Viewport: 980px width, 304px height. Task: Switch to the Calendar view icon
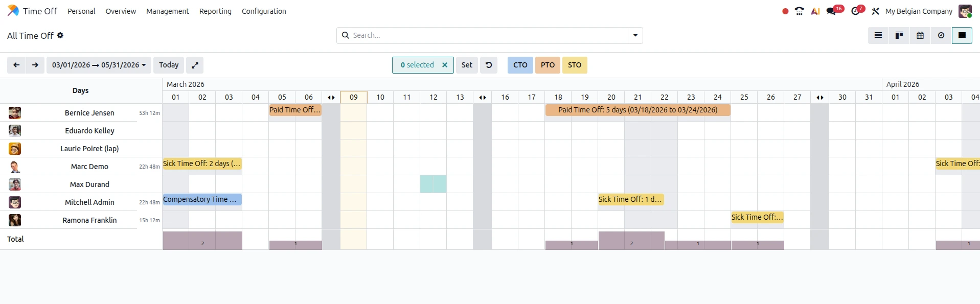click(x=920, y=35)
